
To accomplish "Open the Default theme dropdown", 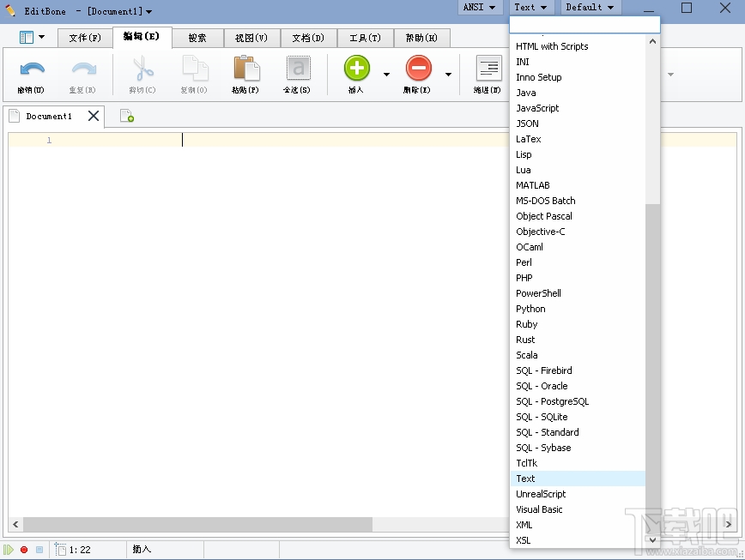I will click(590, 7).
